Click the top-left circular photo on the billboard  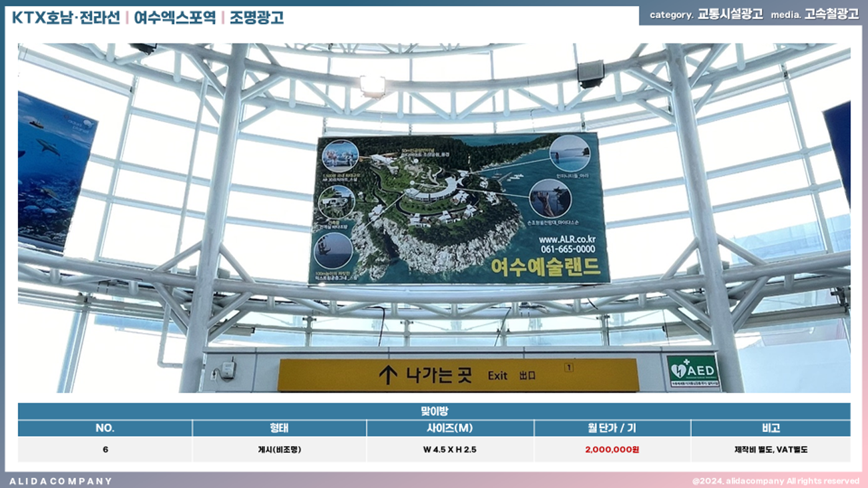[x=340, y=156]
